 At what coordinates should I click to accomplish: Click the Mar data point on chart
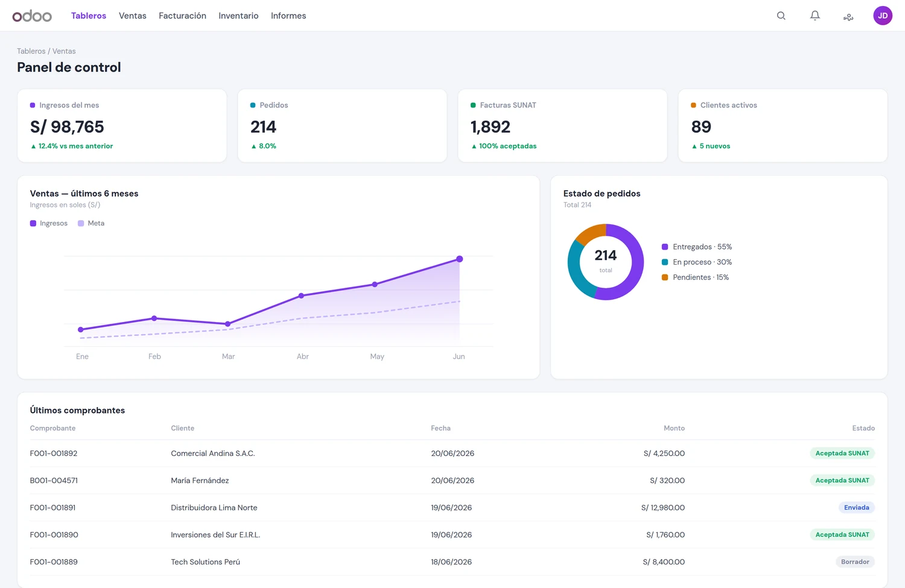pyautogui.click(x=227, y=324)
